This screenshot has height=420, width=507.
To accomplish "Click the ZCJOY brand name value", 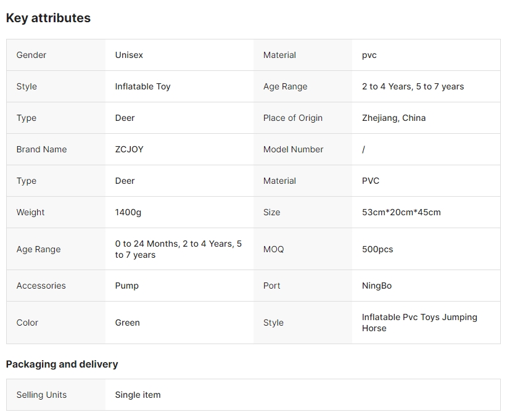I will click(129, 149).
